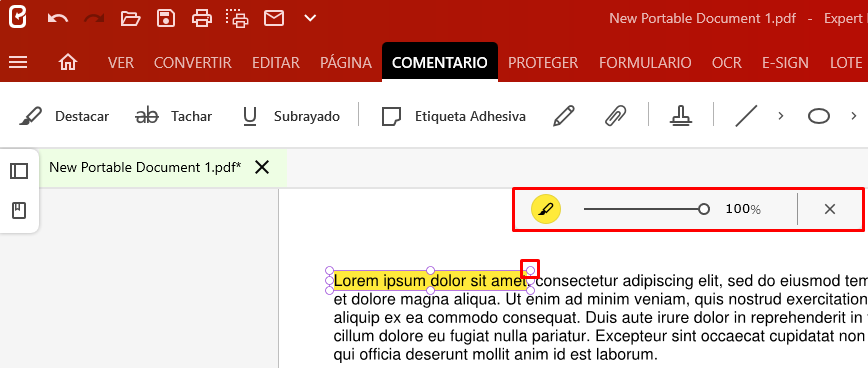Viewport: 868px width, 368px height.
Task: Switch to the CONVERTIR tab
Action: [193, 63]
